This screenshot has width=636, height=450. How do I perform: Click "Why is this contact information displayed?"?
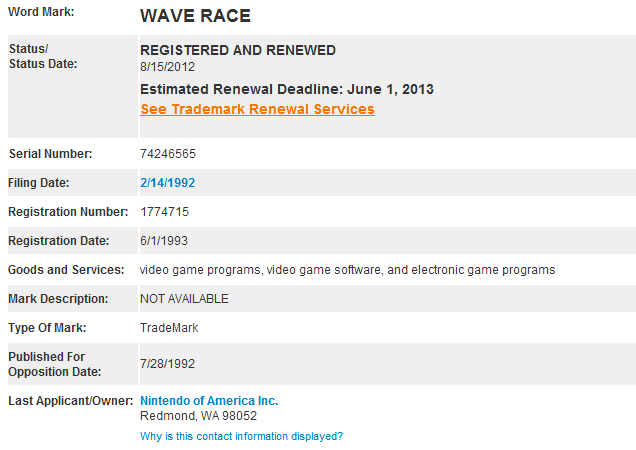[x=241, y=436]
